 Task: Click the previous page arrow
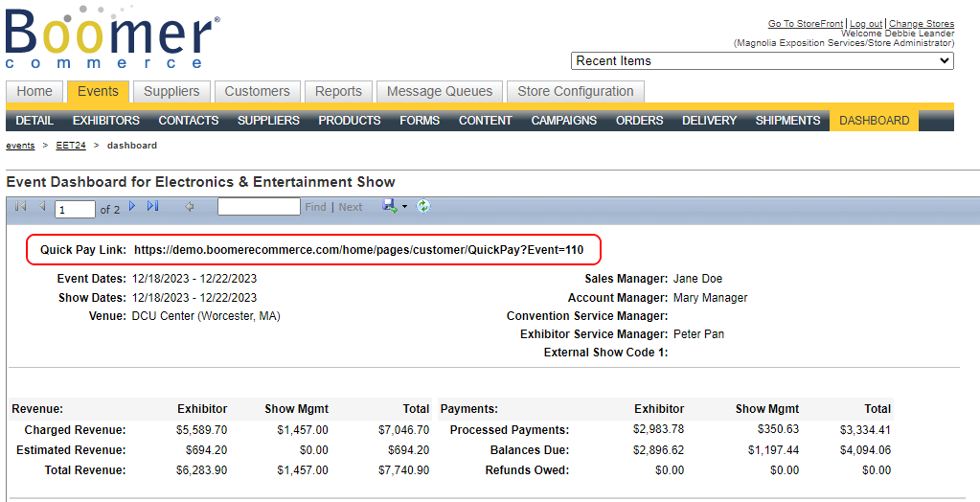[42, 207]
